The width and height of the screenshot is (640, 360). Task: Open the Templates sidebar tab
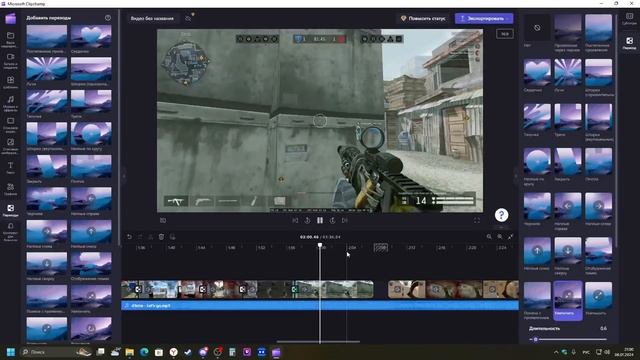click(x=10, y=82)
